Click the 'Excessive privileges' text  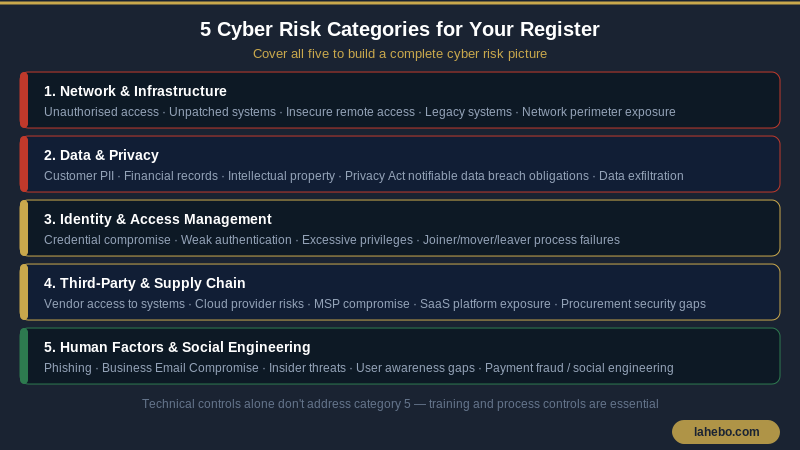357,240
